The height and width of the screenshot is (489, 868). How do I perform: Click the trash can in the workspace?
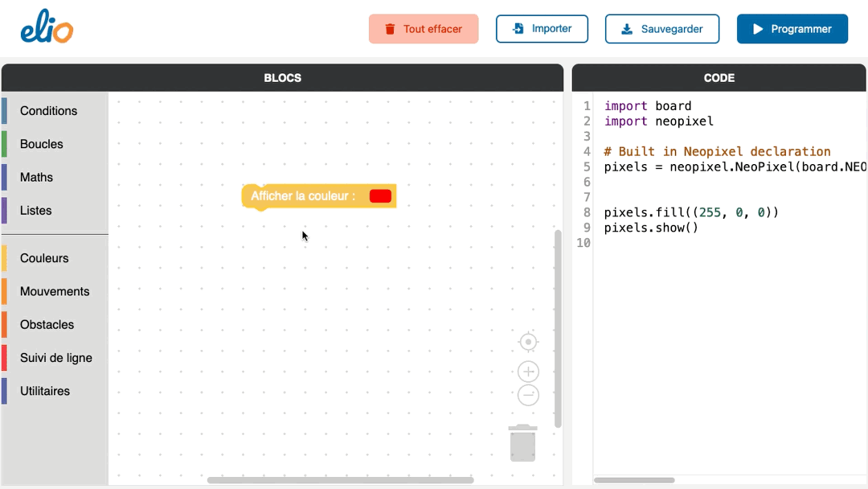(x=522, y=443)
